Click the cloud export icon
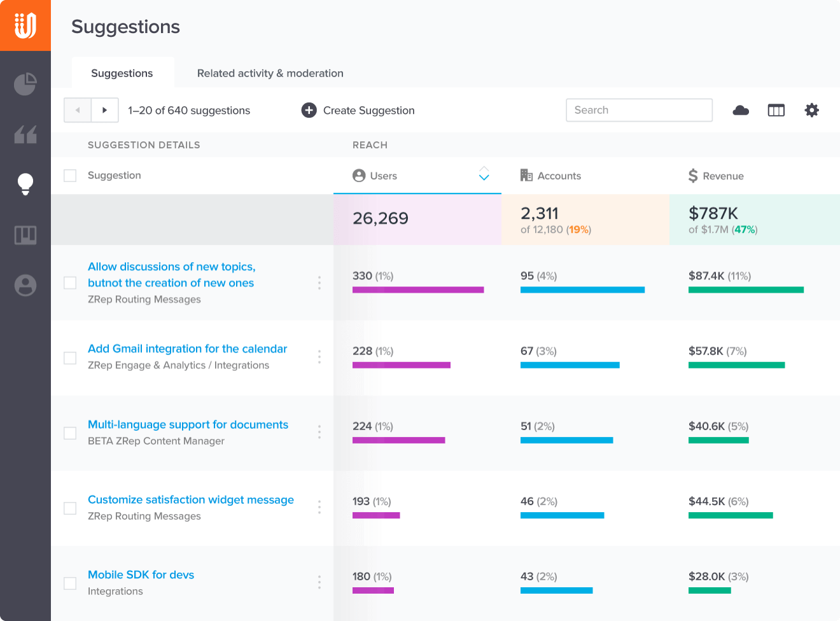 741,110
